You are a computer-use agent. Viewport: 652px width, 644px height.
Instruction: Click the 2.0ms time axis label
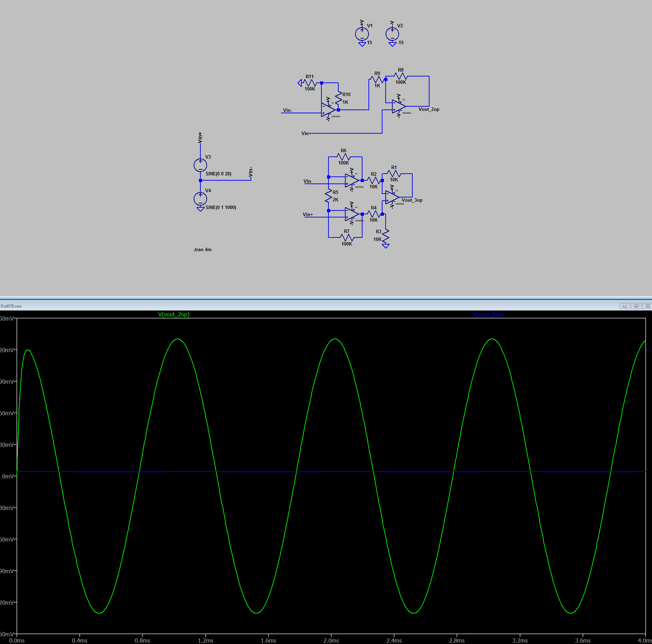pos(331,640)
